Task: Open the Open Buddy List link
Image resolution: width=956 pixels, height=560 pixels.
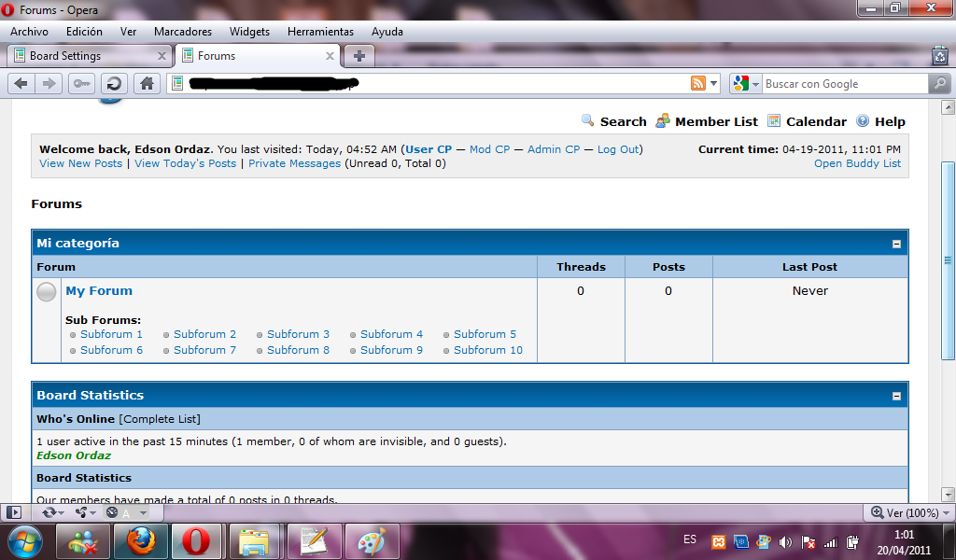Action: click(x=857, y=163)
